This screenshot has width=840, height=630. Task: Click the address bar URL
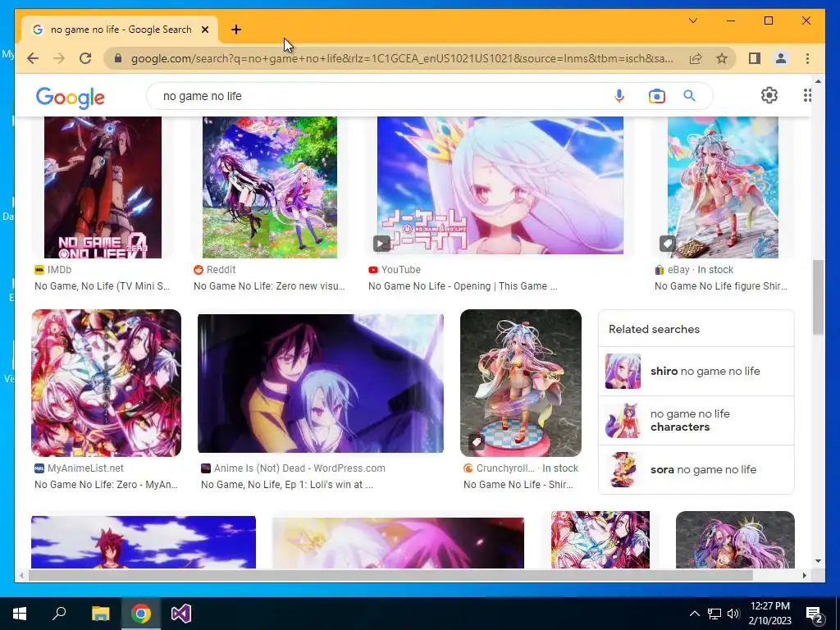click(x=402, y=58)
